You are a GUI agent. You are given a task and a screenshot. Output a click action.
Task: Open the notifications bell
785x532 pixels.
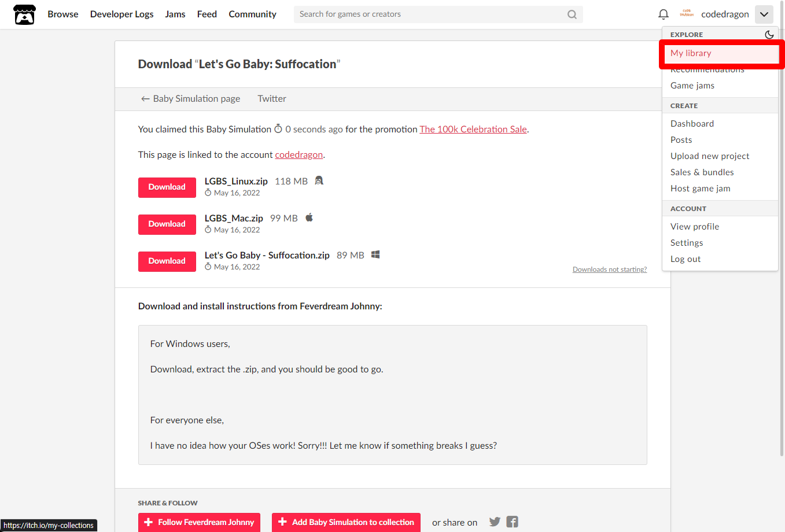tap(664, 14)
